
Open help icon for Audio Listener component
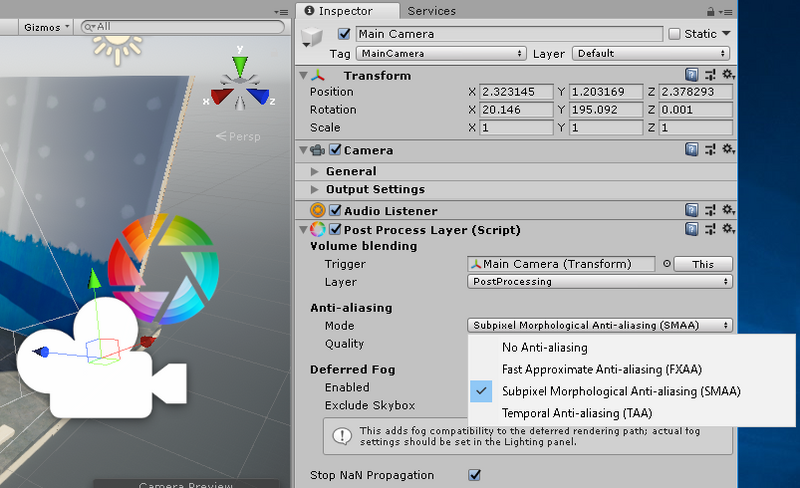point(691,210)
